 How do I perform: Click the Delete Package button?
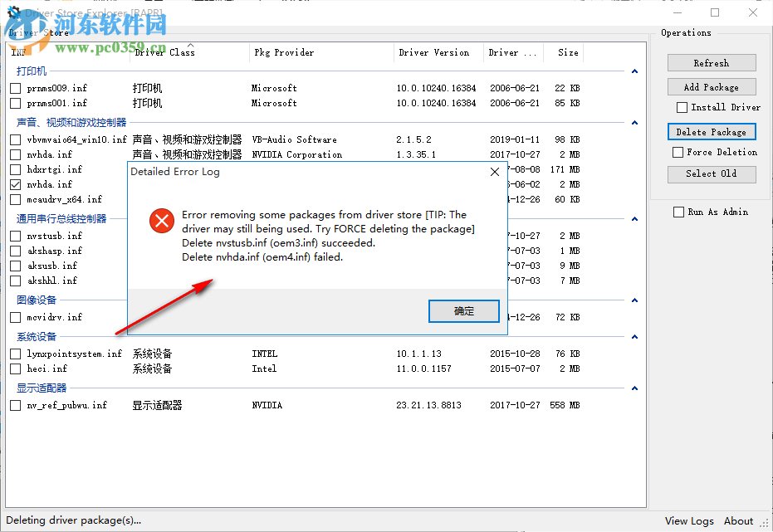(711, 131)
